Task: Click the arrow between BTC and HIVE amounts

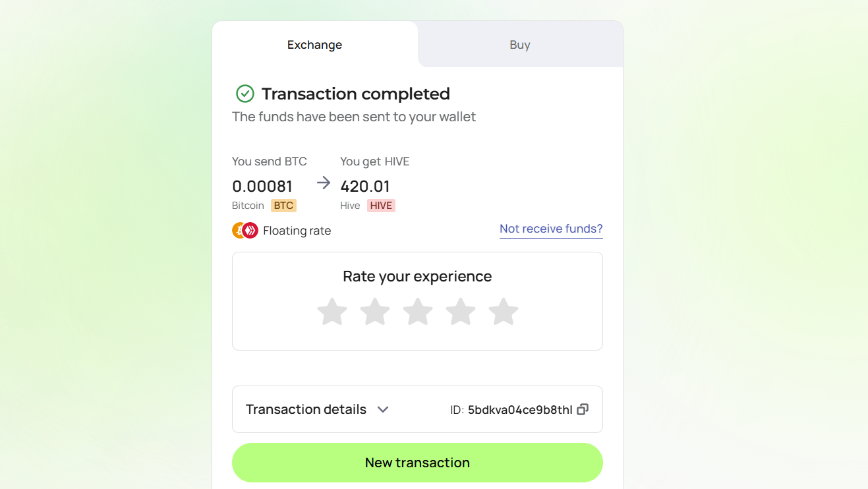Action: [323, 183]
